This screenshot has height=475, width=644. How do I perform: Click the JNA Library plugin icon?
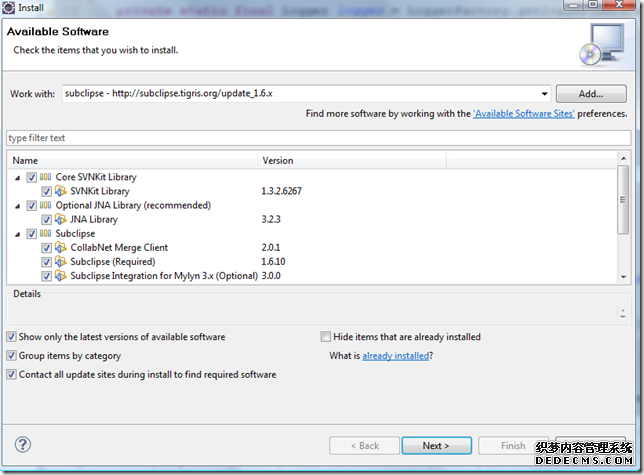pyautogui.click(x=60, y=219)
